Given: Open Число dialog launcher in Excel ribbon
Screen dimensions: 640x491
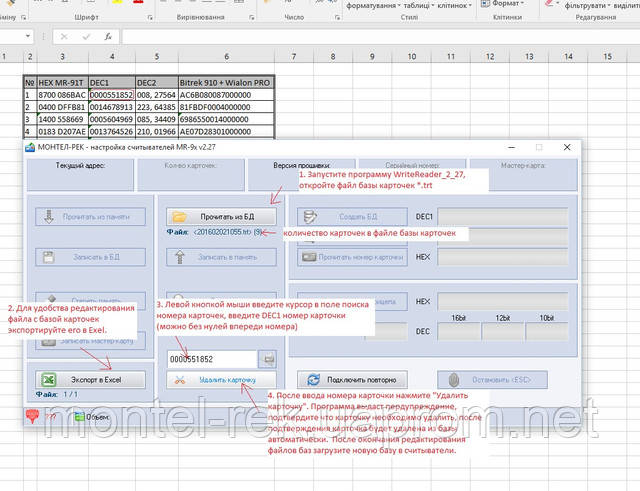Looking at the screenshot, I should coord(337,18).
